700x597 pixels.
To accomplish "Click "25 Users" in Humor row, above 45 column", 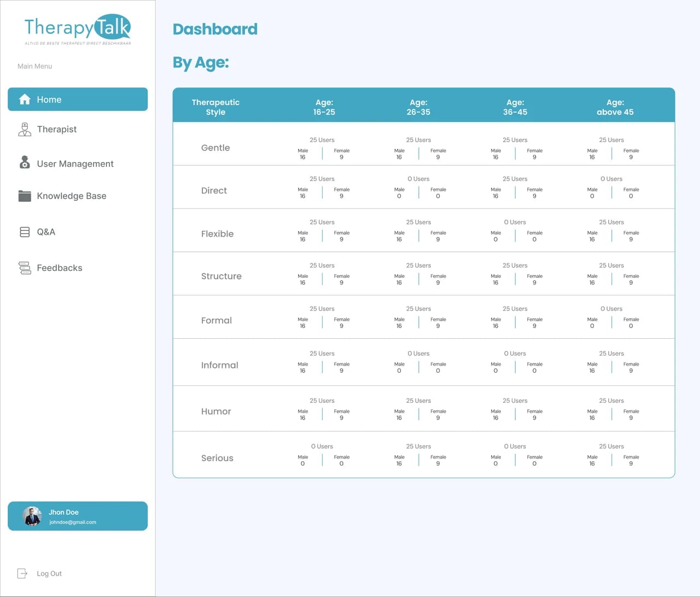I will coord(611,401).
